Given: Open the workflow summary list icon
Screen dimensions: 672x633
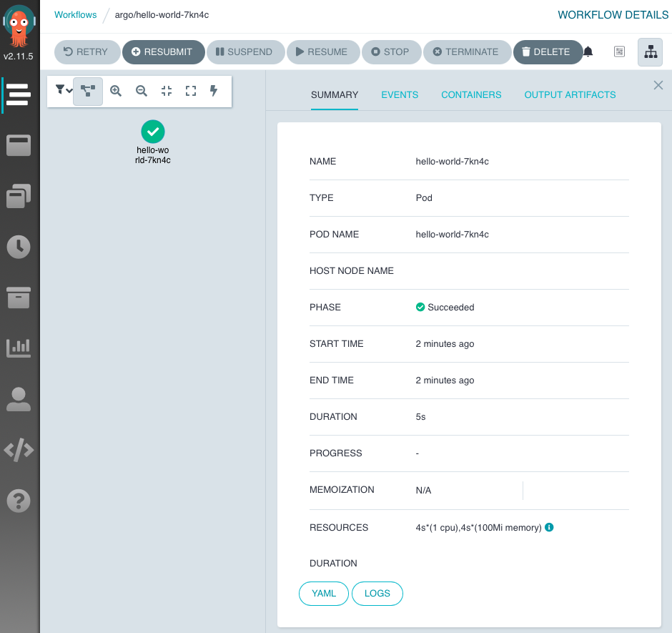Looking at the screenshot, I should tap(619, 52).
